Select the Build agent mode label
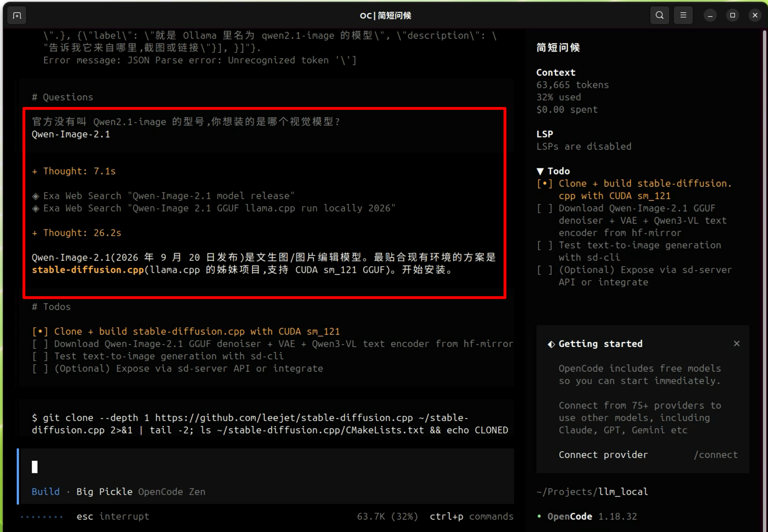768x532 pixels. (x=46, y=492)
